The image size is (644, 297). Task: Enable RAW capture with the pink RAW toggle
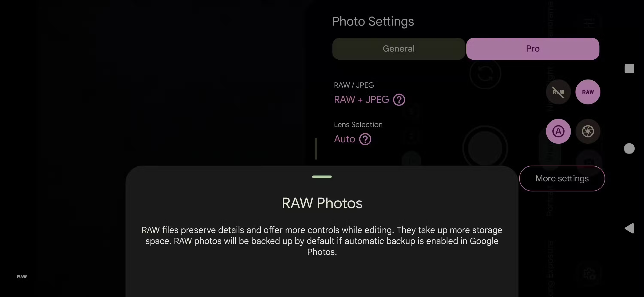(x=588, y=92)
